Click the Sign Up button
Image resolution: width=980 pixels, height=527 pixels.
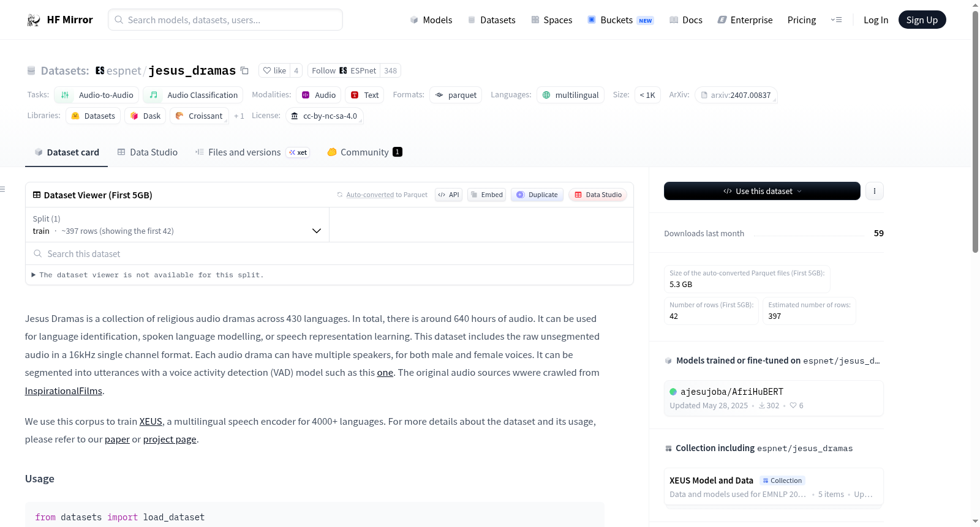coord(922,20)
